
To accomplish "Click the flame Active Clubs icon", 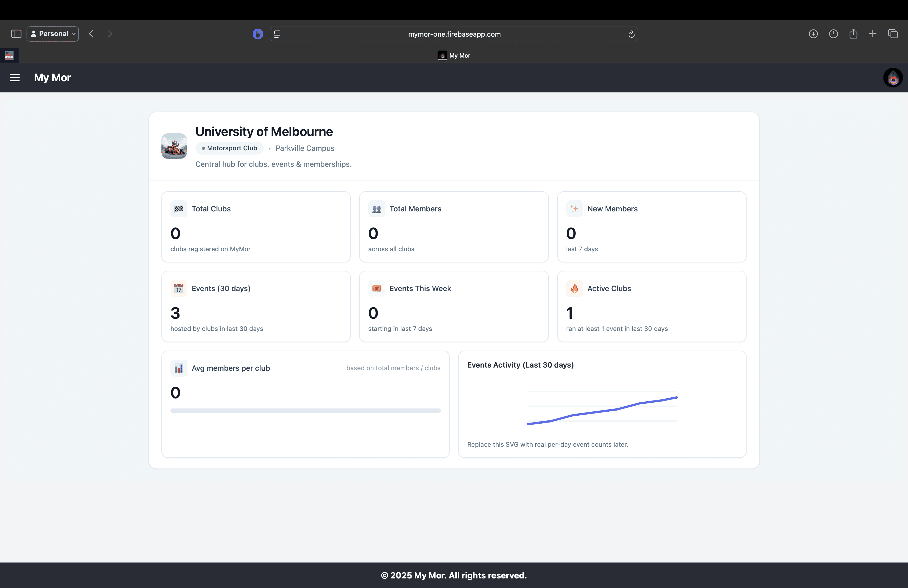I will (574, 288).
